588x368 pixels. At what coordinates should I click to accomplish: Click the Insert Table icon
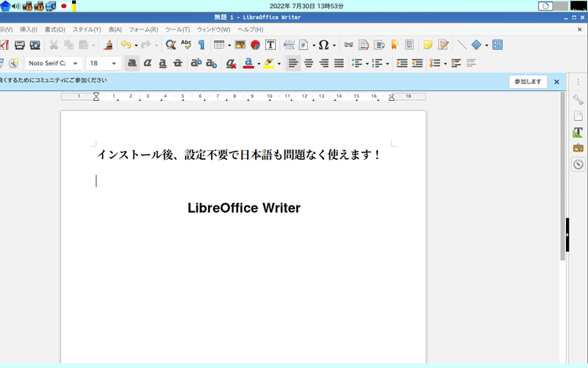[x=219, y=45]
